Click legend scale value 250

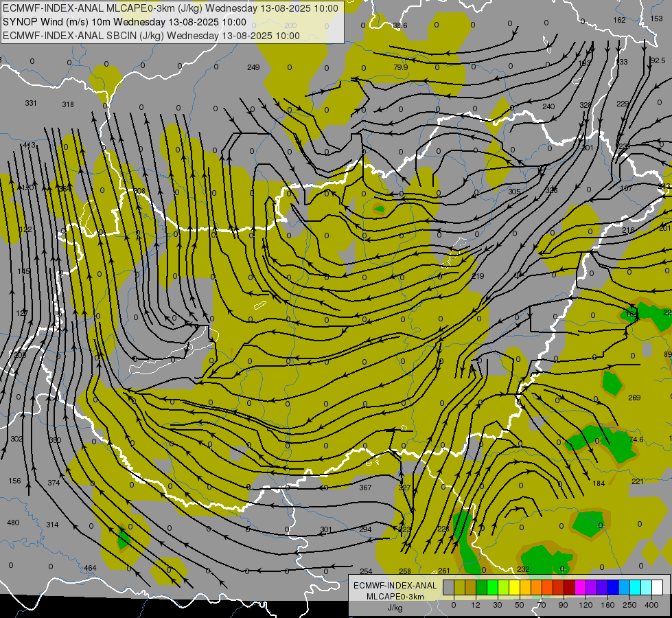click(x=629, y=605)
